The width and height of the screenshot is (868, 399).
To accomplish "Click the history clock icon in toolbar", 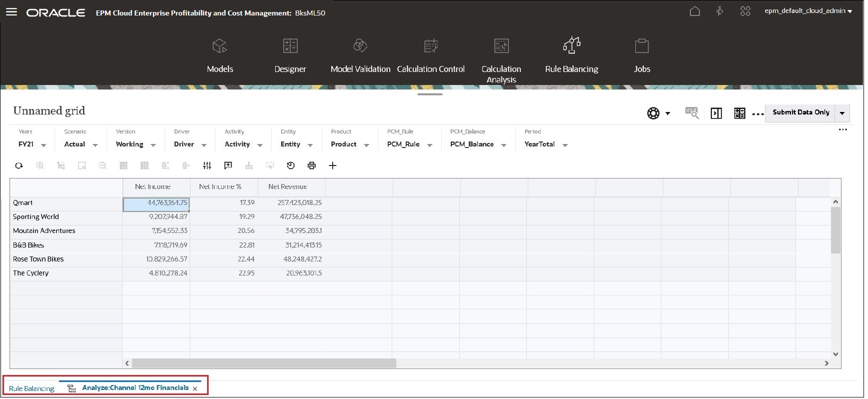I will [x=291, y=165].
